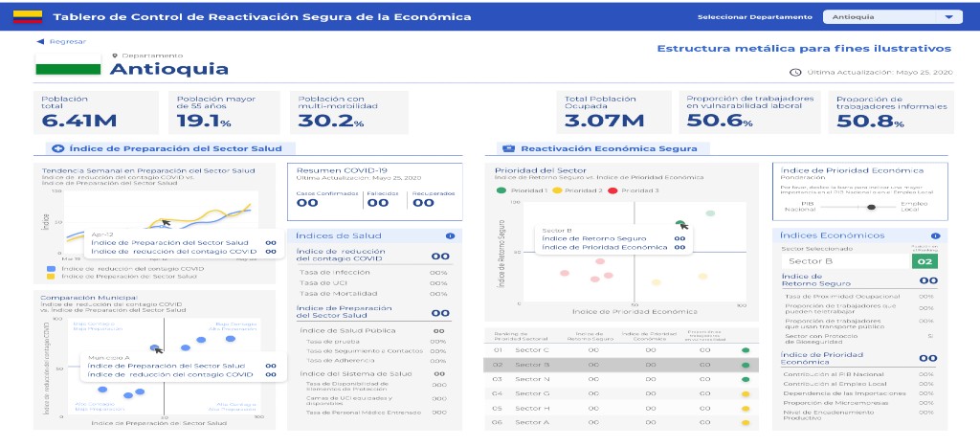Toggle the Prioridad 2 yellow legend marker
Viewport: 980px width, 447px height.
coord(557,190)
